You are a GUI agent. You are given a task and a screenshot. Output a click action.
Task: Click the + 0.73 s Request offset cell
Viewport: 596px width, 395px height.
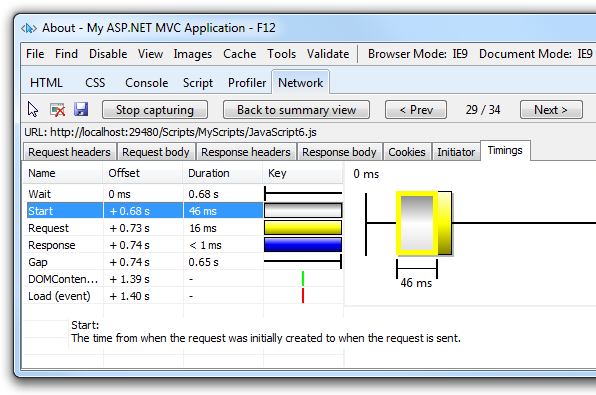coord(143,228)
